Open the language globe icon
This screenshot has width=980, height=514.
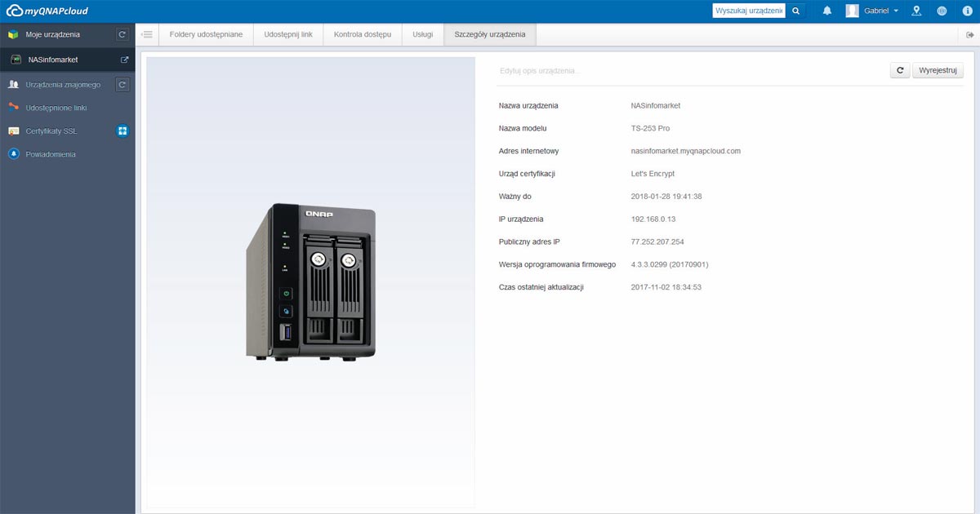pos(942,11)
